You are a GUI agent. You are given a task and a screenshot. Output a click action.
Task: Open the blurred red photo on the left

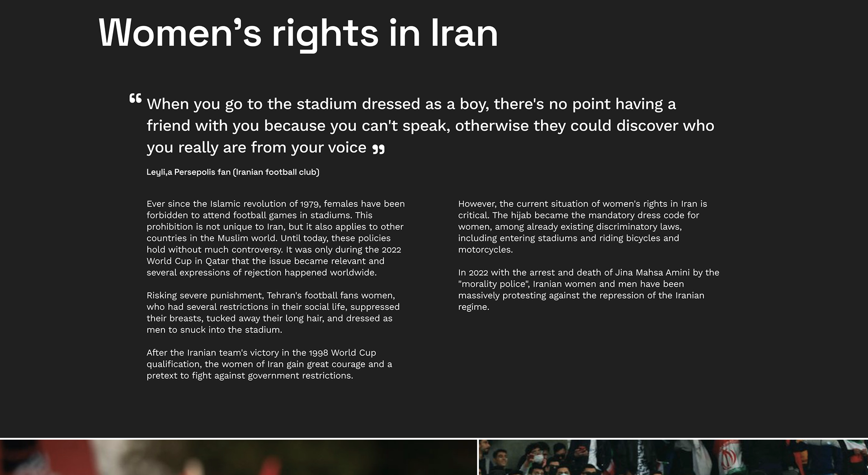click(238, 457)
